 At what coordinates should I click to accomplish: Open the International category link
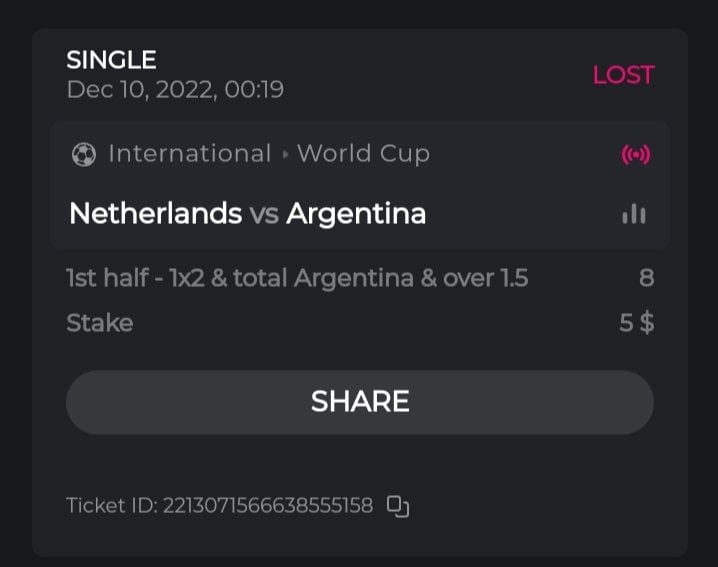[x=189, y=154]
